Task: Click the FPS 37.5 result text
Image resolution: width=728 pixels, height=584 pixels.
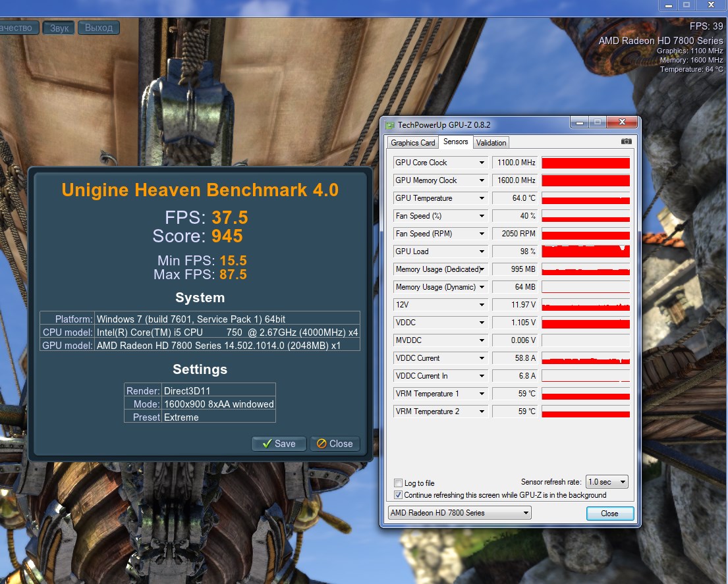Action: 206,217
